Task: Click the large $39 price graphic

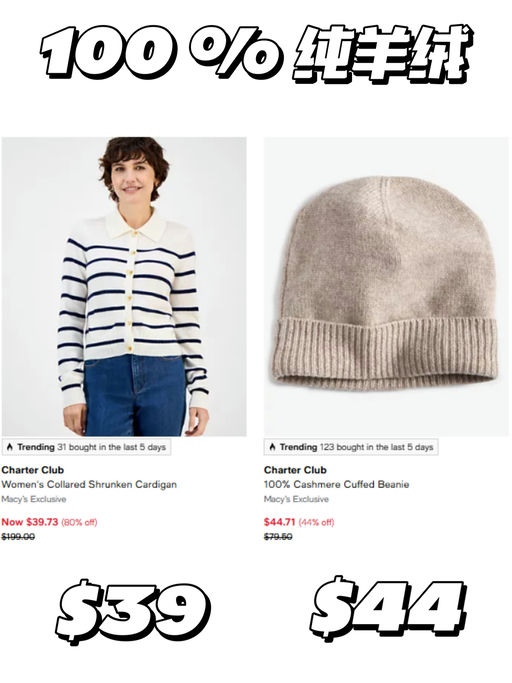Action: pyautogui.click(x=132, y=612)
